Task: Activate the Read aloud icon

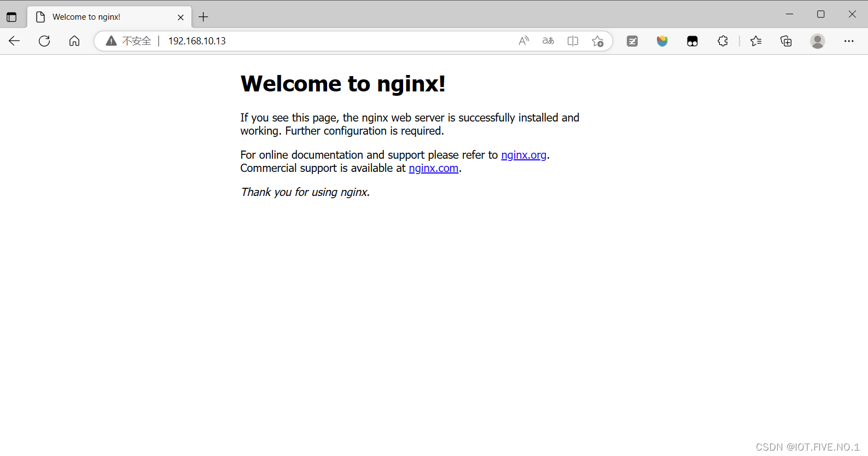Action: point(523,41)
